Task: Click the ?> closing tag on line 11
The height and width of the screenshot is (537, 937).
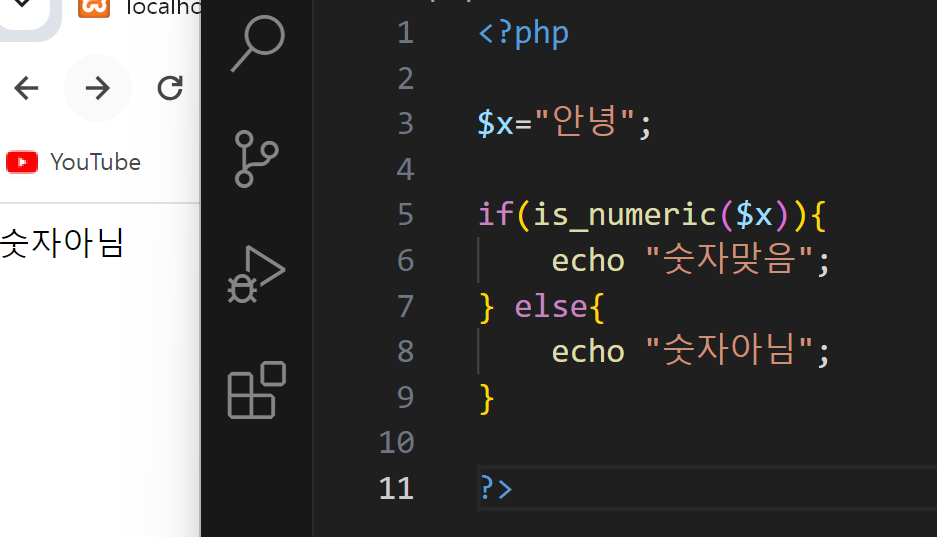Action: point(496,489)
